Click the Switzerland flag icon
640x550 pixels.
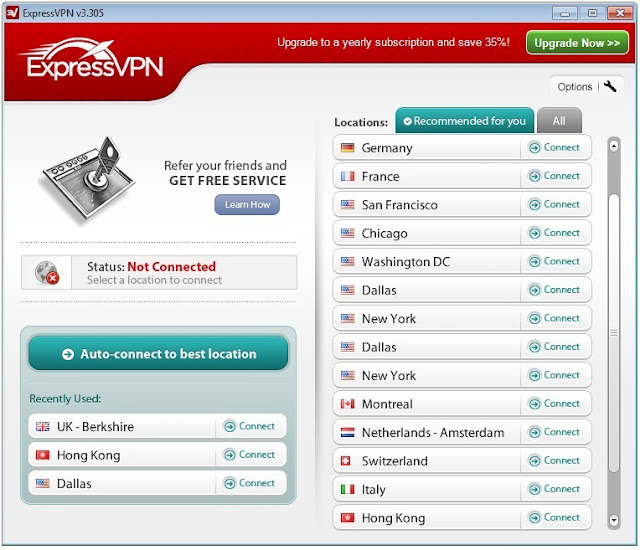coord(346,461)
